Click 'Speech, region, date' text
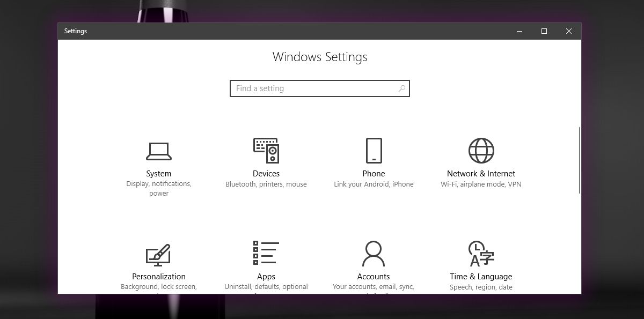 [481, 287]
